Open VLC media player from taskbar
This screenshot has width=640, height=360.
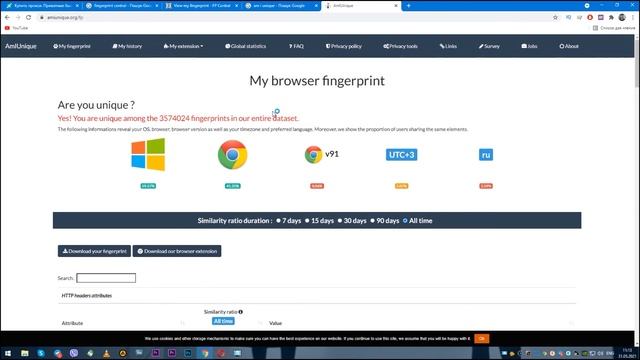coord(107,353)
